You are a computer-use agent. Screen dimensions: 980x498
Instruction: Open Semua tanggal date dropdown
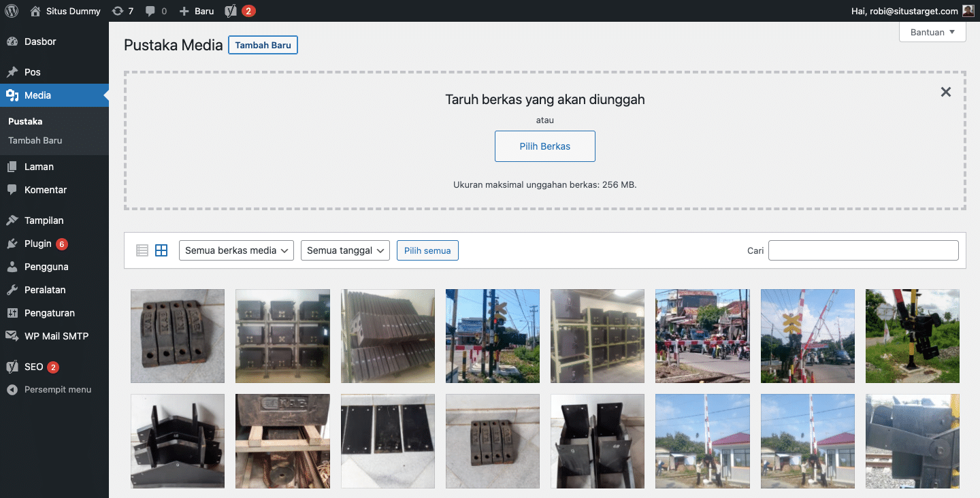(x=345, y=250)
